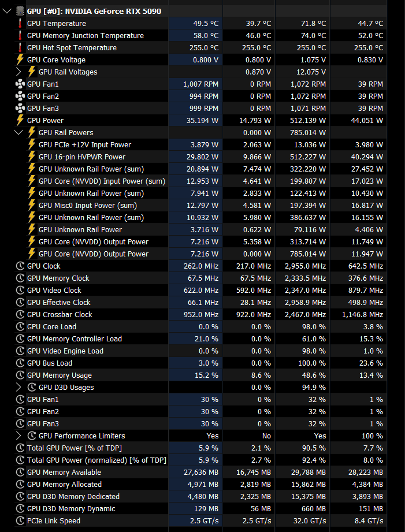
Task: Click the 15.2 % current GPU Memory Usage value
Action: tap(207, 375)
